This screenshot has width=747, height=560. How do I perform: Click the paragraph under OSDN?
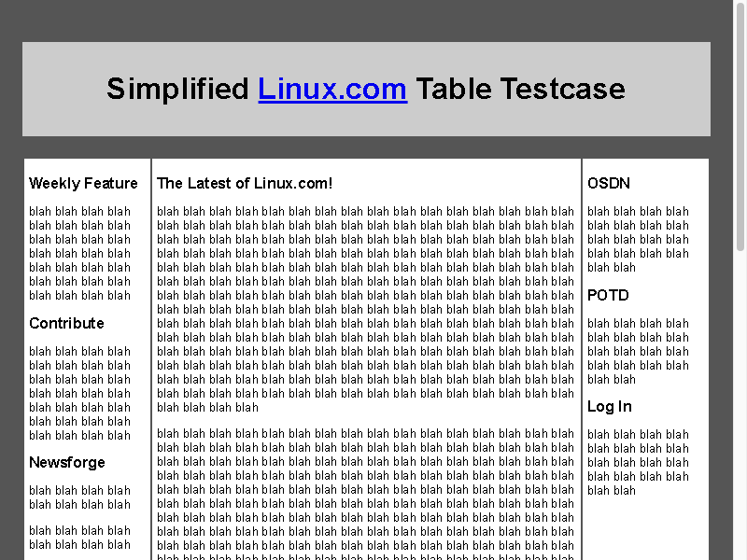click(638, 240)
